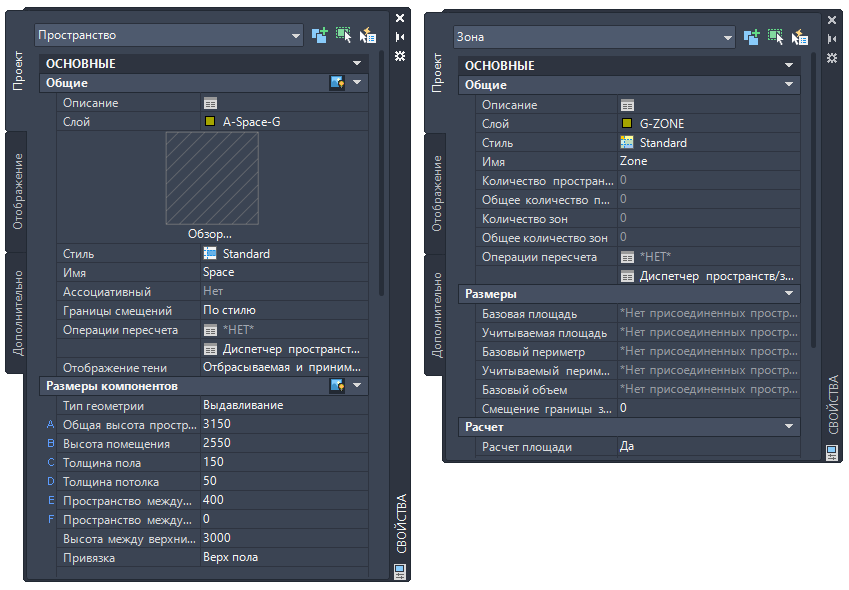Select Дополнительно tab in Зона palette

(436, 315)
